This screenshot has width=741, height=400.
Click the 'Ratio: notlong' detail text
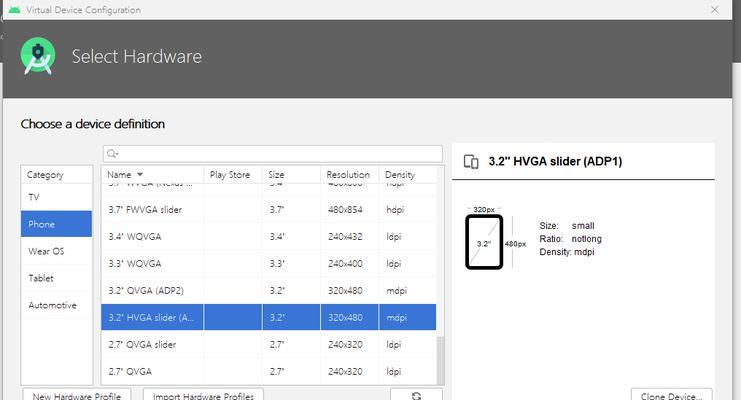coord(570,239)
